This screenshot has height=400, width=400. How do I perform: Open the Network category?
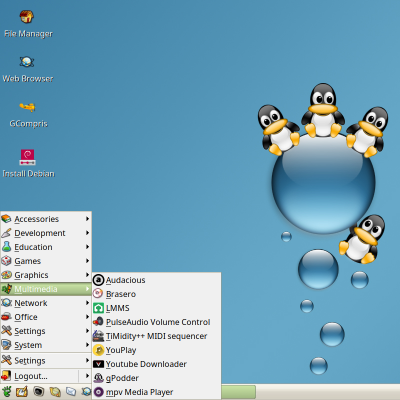tap(46, 303)
